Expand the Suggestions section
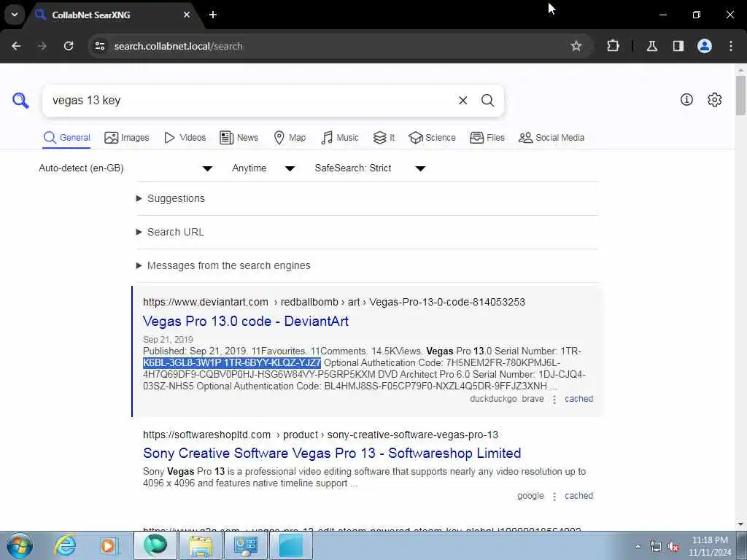Screen dimensions: 747x560 171,198
